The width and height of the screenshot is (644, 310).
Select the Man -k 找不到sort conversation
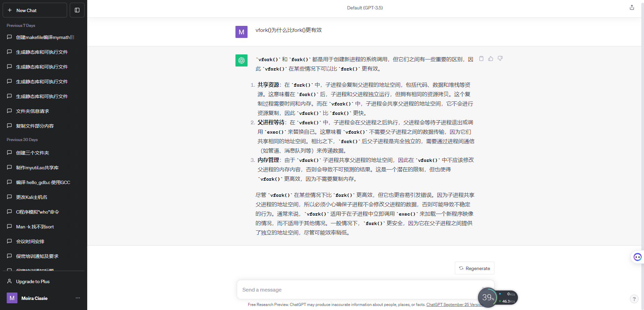click(x=35, y=227)
